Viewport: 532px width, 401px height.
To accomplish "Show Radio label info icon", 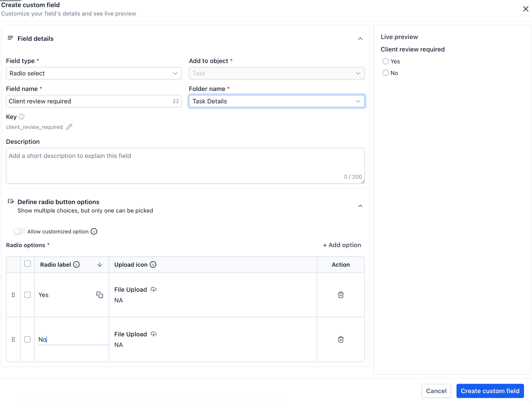I will coord(76,264).
